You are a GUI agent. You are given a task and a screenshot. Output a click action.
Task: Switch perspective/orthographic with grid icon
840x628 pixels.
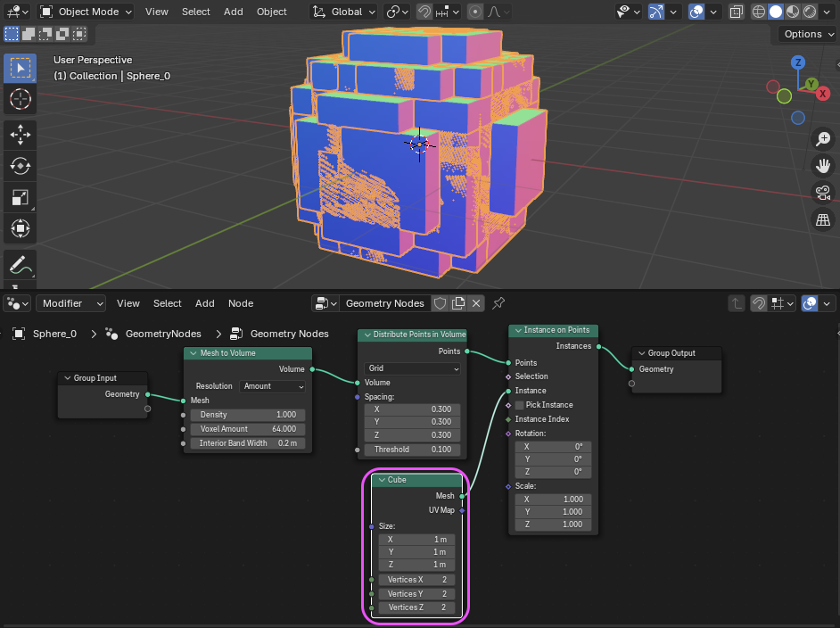click(x=823, y=219)
